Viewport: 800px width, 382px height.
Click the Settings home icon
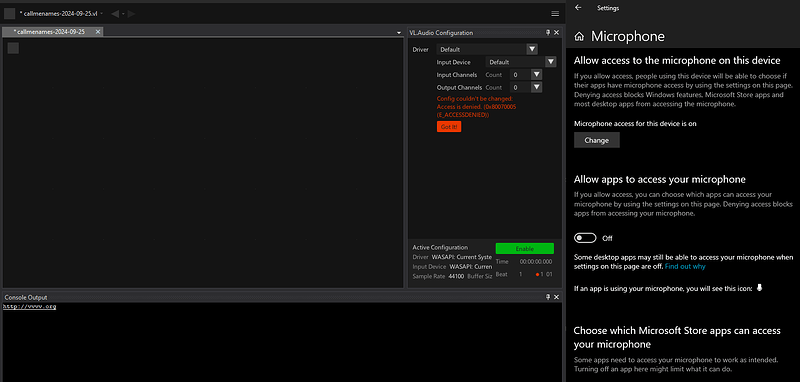point(579,37)
